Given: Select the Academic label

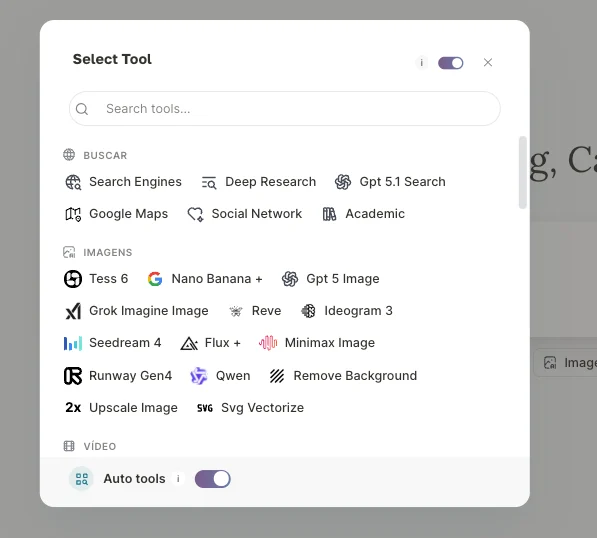Looking at the screenshot, I should (375, 214).
